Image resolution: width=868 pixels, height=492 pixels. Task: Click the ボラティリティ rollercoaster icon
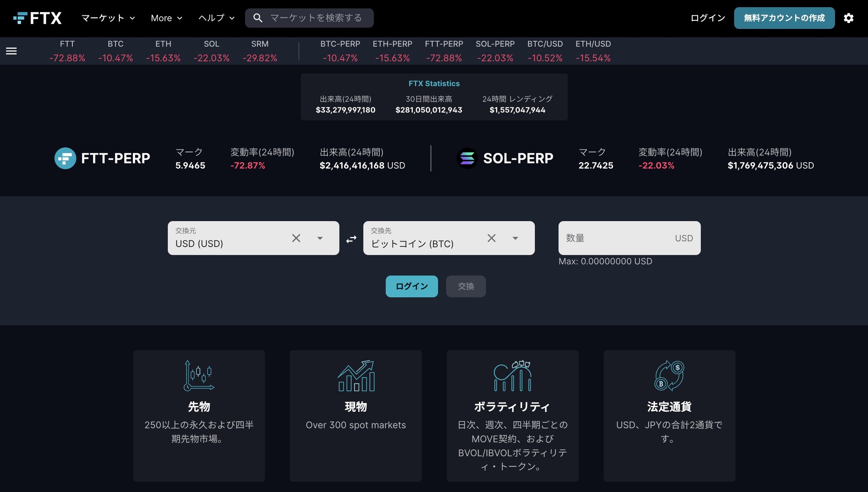tap(513, 375)
